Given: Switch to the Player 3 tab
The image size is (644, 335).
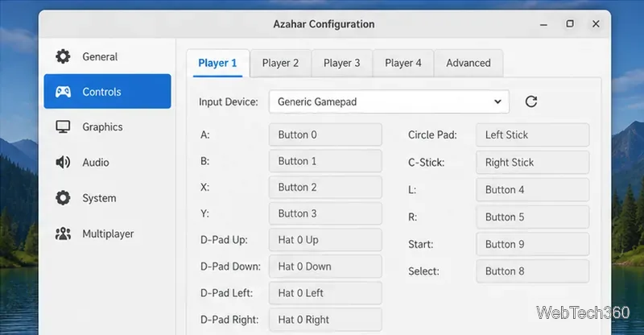Looking at the screenshot, I should coord(341,63).
